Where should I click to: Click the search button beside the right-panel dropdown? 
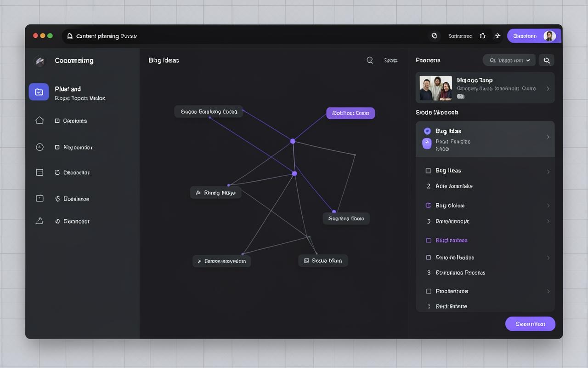coord(547,60)
